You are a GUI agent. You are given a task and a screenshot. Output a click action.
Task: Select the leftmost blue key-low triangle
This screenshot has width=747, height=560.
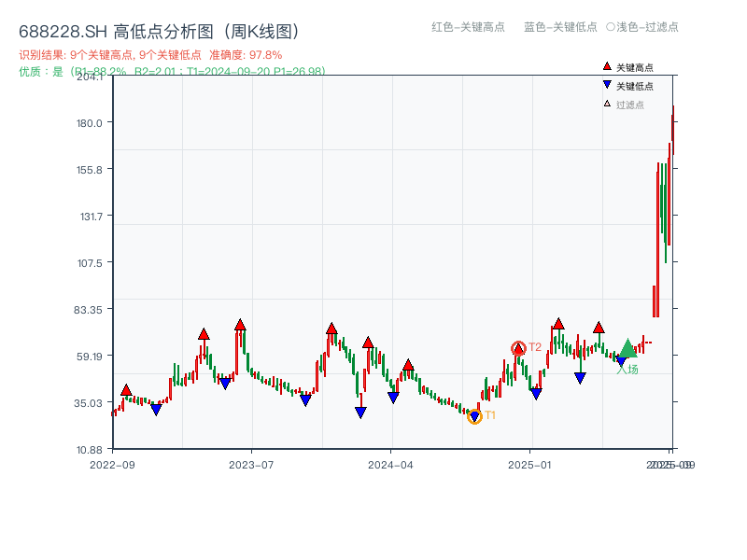(156, 409)
